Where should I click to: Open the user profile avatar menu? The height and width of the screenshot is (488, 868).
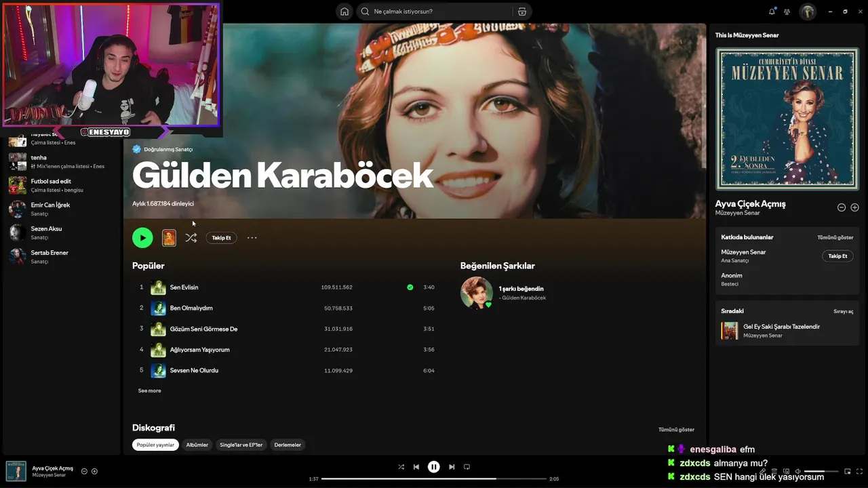coord(808,12)
